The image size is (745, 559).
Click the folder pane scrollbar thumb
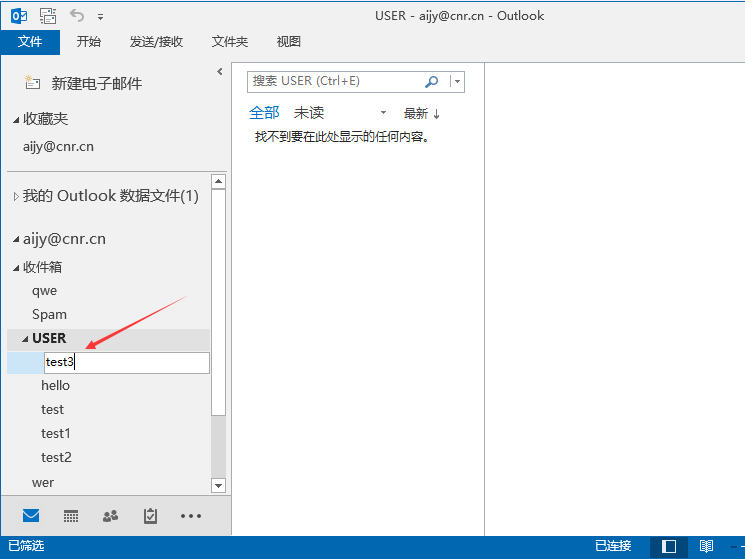pos(219,303)
